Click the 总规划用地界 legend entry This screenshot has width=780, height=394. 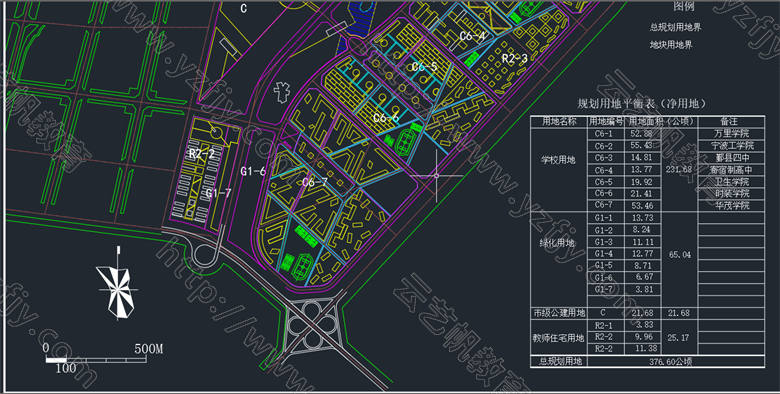[x=675, y=27]
